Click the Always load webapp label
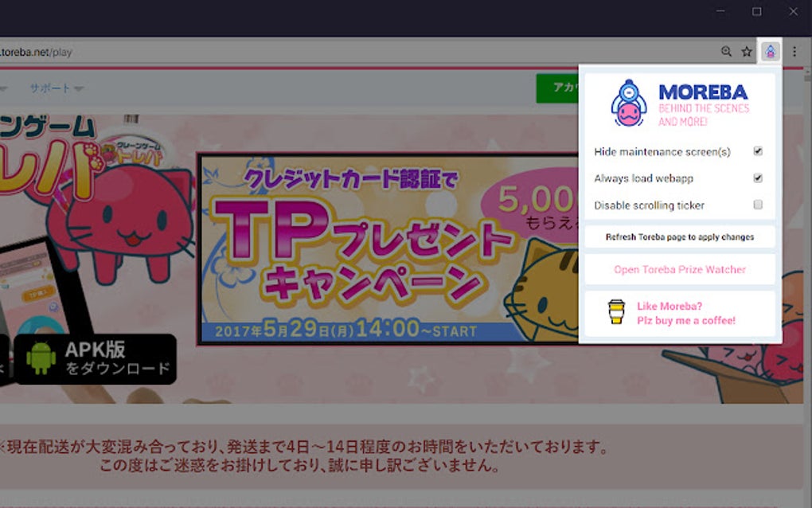Screen dimensions: 812x508 coord(643,178)
